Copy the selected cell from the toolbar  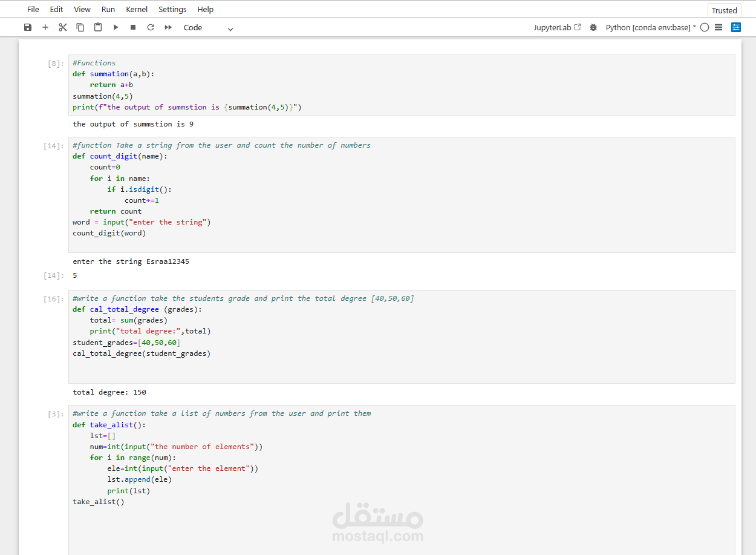(x=80, y=27)
